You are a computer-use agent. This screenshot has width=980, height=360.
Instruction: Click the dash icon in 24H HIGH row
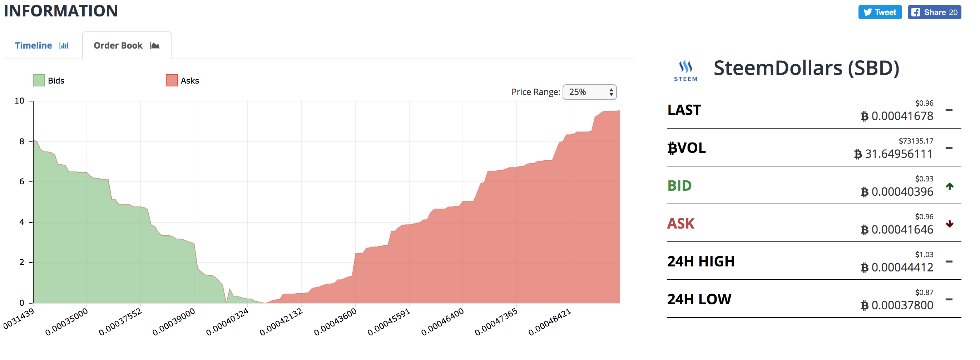[949, 261]
